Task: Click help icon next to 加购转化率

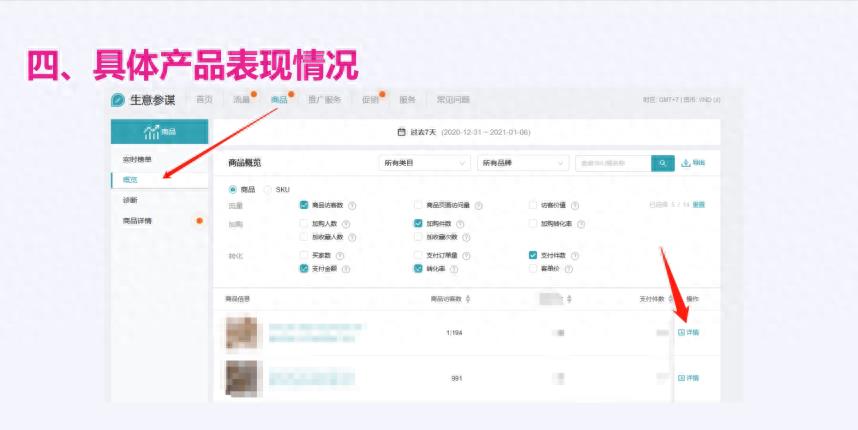Action: [581, 224]
